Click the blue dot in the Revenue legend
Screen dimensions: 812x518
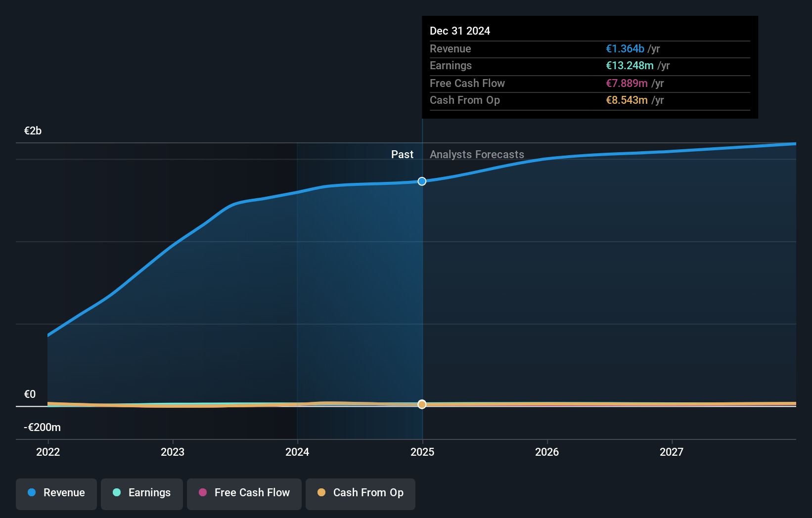click(32, 492)
